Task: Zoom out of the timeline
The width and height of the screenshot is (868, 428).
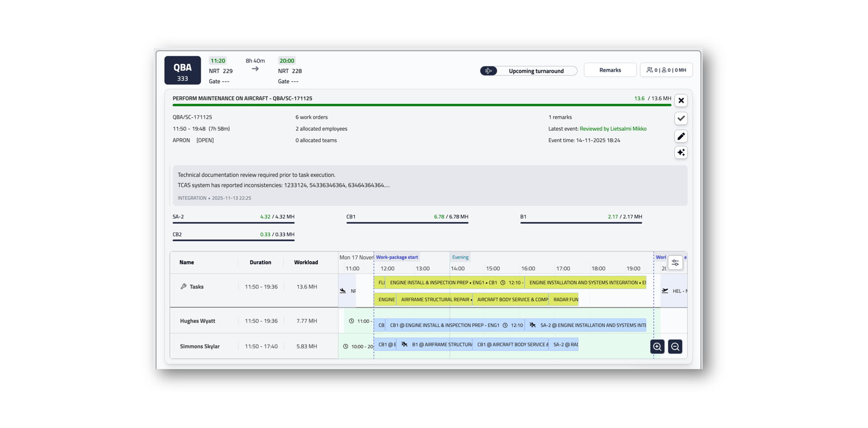Action: (675, 346)
